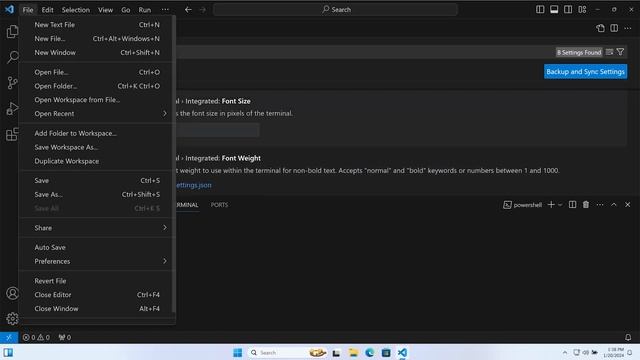Click the ports forwarded status indicator
640x360 pixels.
pos(64,337)
